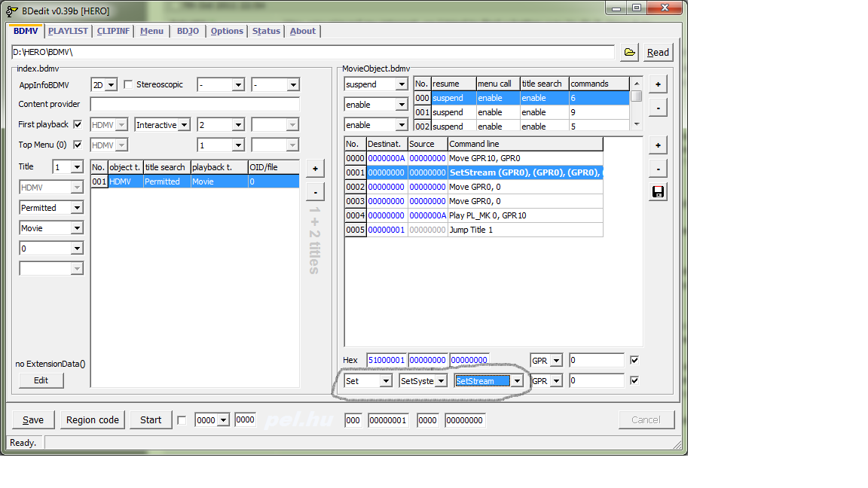The width and height of the screenshot is (868, 488).
Task: Click the open folder browse icon
Action: click(x=629, y=53)
